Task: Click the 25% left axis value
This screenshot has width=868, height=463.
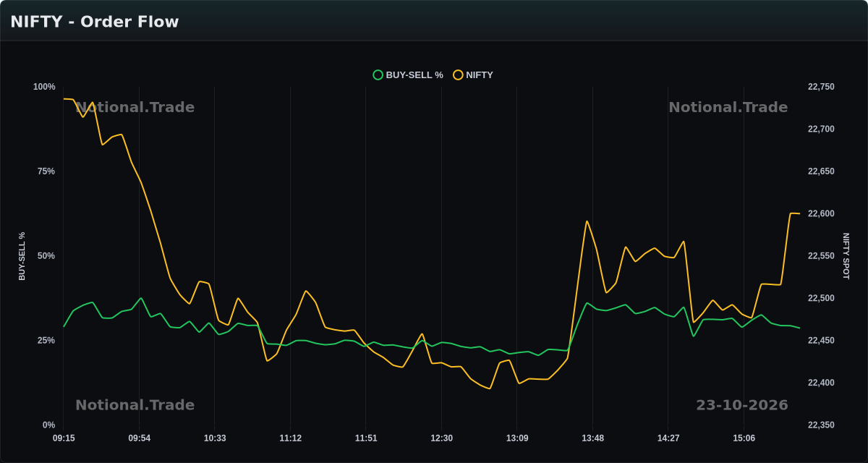Action: (46, 341)
